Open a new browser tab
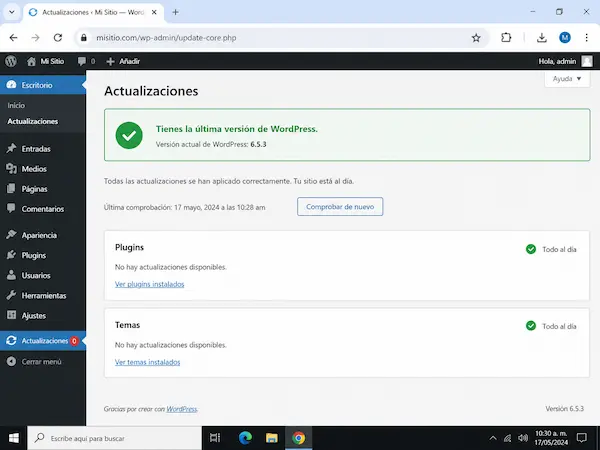This screenshot has height=450, width=600. [175, 12]
